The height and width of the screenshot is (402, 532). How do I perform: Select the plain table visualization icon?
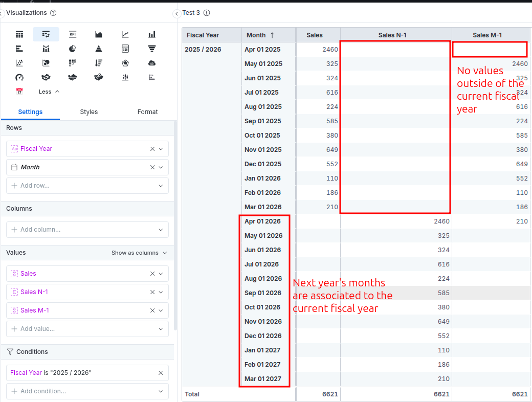click(x=19, y=34)
